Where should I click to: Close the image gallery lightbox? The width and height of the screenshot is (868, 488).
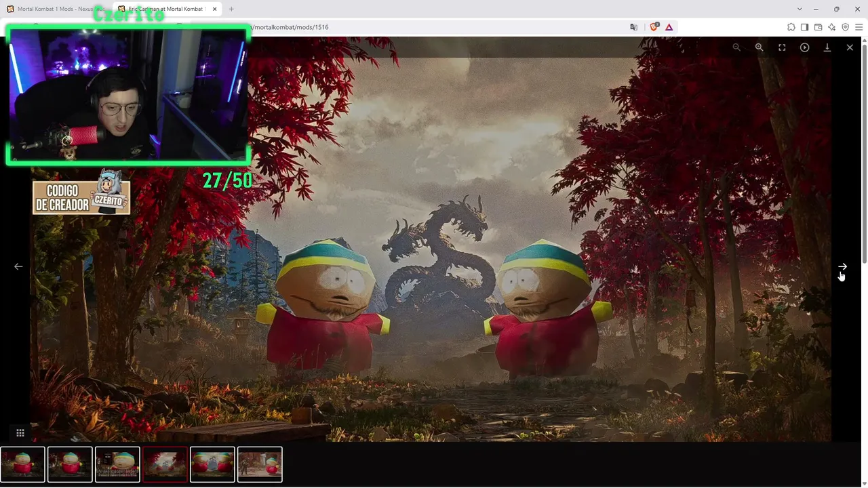pos(850,47)
